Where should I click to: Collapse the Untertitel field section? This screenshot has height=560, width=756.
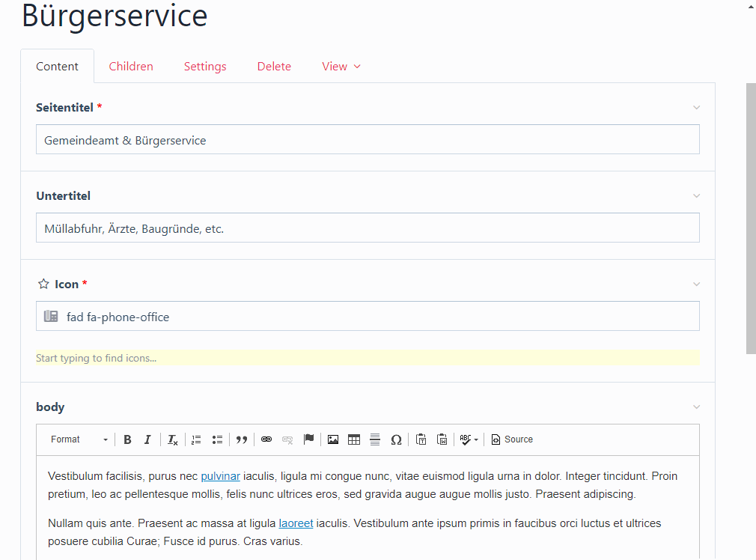click(697, 196)
